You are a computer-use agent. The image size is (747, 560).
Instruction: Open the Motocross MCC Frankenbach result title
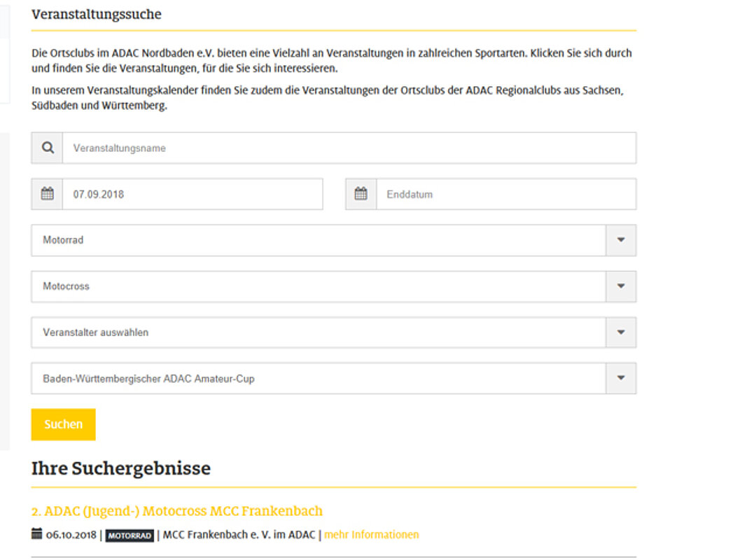(x=177, y=511)
